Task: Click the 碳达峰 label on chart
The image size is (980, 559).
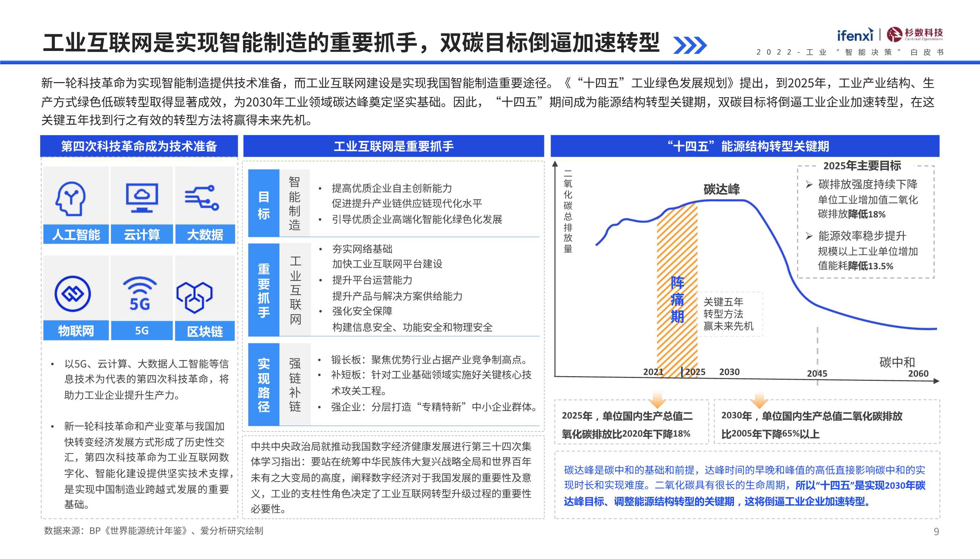Action: tap(721, 189)
